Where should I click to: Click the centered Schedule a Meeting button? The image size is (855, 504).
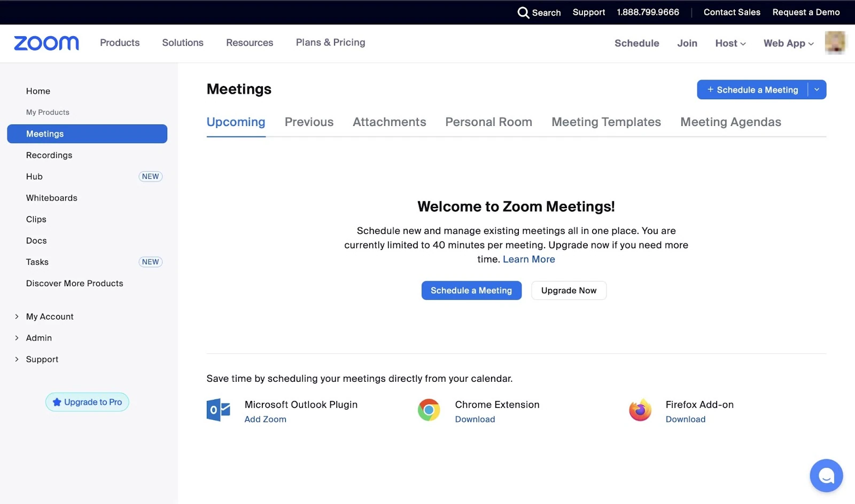tap(471, 290)
